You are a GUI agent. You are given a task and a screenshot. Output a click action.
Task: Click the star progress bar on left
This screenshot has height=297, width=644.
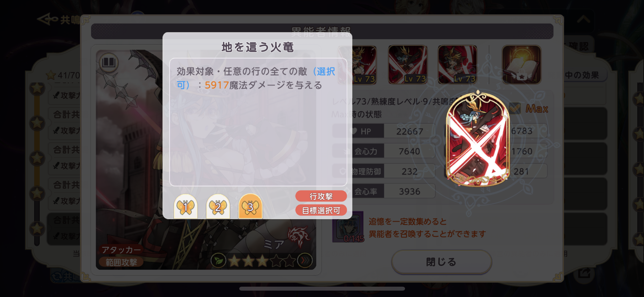(x=37, y=163)
